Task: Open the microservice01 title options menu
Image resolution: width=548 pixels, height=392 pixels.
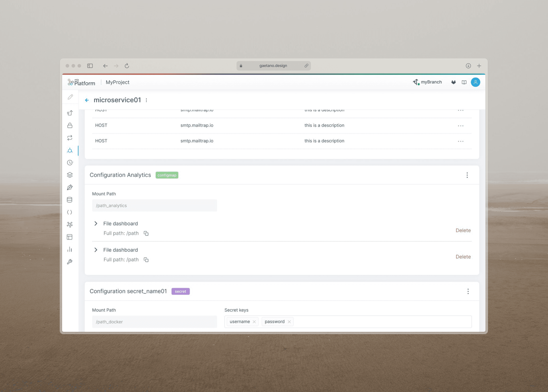Action: coord(146,100)
